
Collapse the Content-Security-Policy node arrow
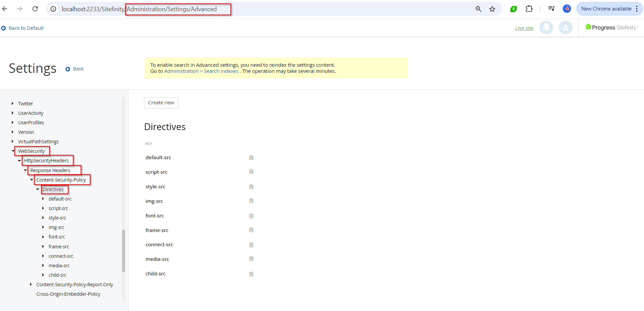32,180
